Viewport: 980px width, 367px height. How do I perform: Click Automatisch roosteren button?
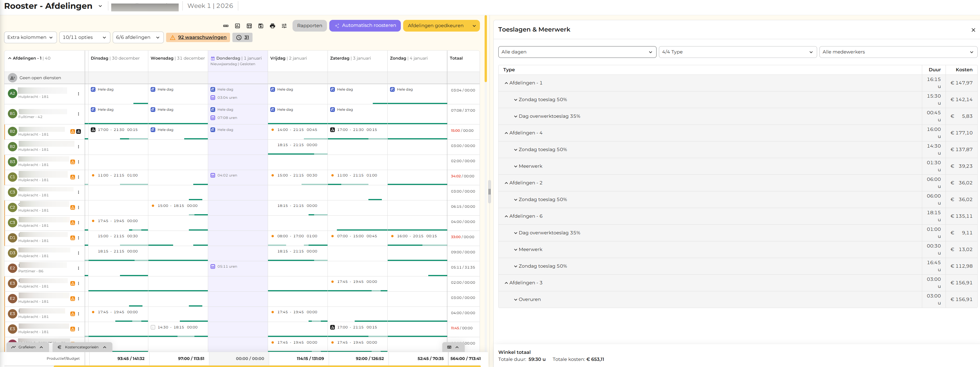365,25
